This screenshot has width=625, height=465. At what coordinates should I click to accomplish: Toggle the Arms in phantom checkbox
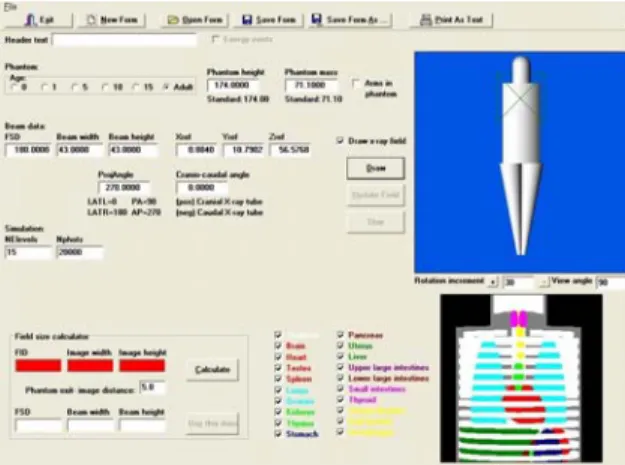coord(356,84)
